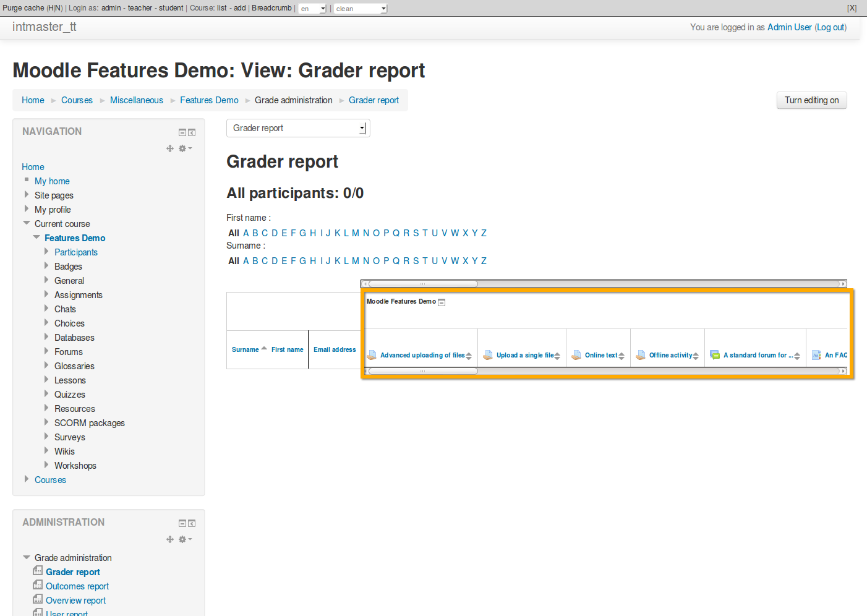Open the 'en' language dropdown in the top bar

pos(312,9)
